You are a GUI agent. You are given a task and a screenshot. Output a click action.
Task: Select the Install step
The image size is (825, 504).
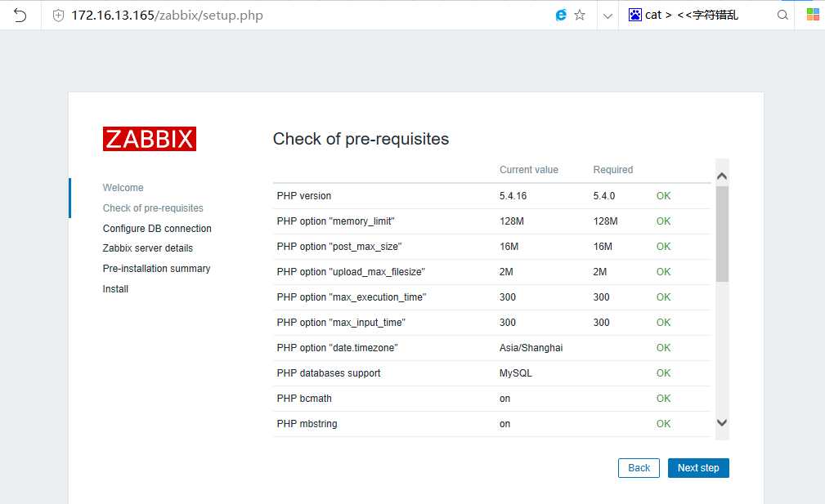click(115, 289)
